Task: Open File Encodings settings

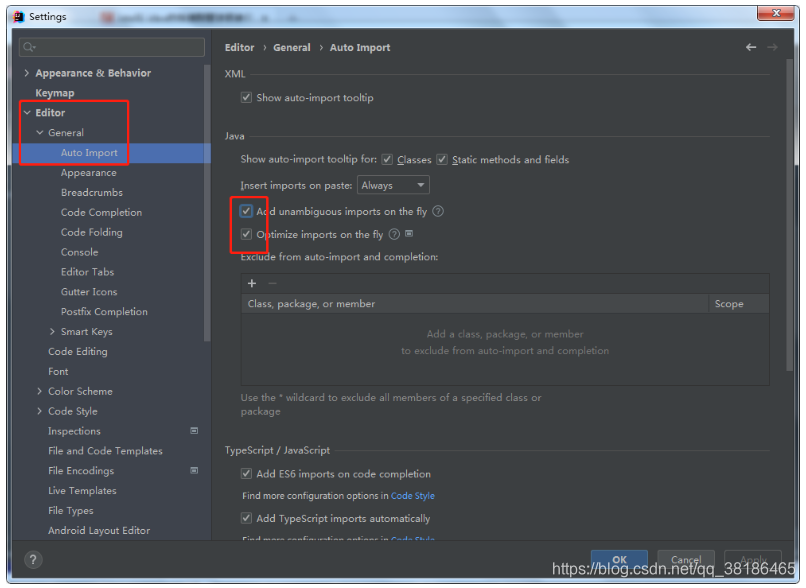Action: 81,471
